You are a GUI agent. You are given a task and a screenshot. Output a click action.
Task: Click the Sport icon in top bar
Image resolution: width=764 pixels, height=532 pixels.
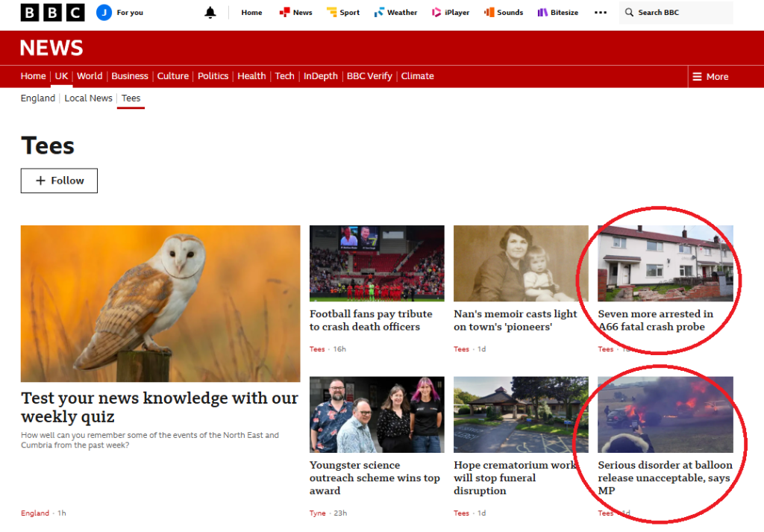pos(331,13)
